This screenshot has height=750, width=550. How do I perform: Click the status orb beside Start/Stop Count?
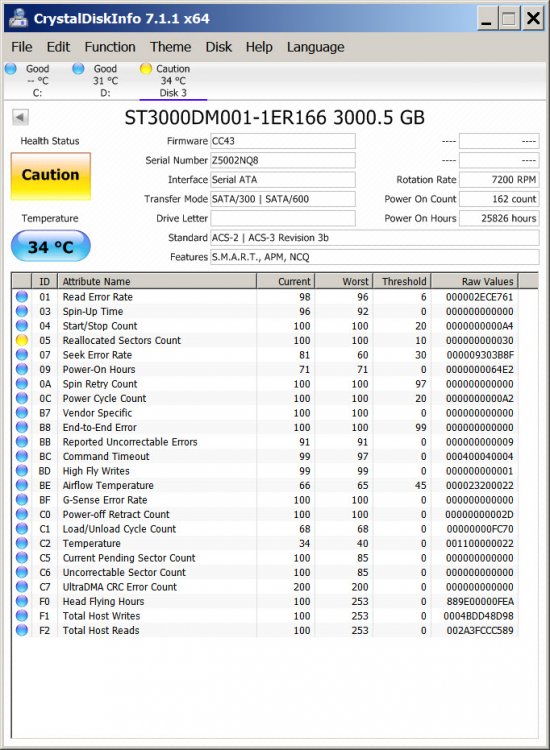(x=22, y=326)
